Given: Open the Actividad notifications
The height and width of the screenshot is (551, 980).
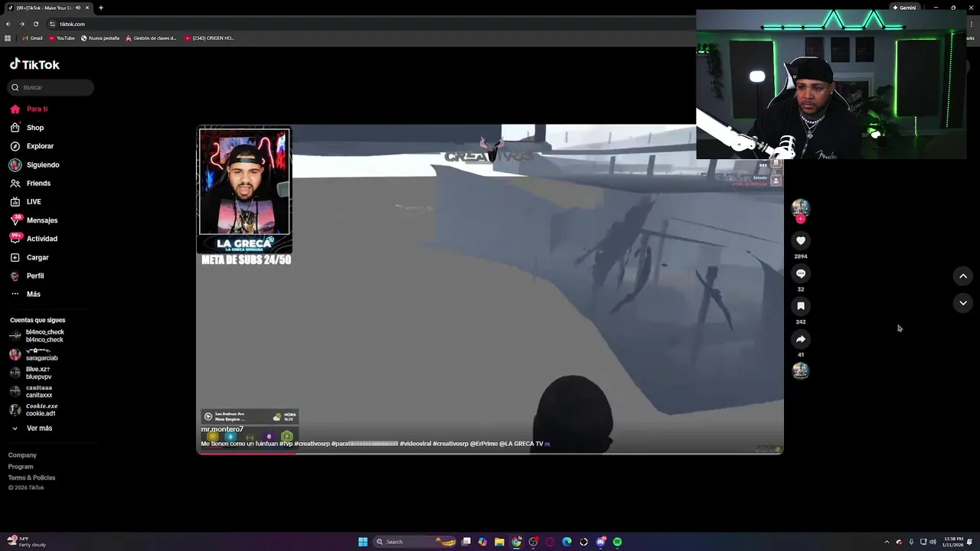Looking at the screenshot, I should point(34,239).
